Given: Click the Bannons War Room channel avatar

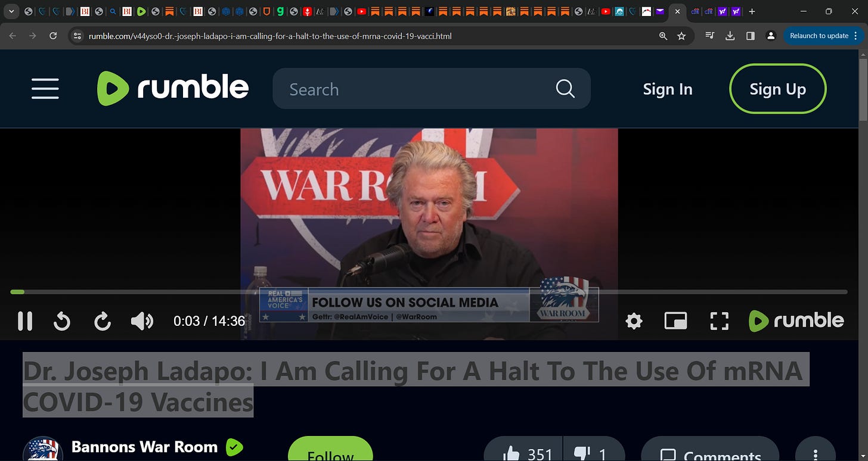Looking at the screenshot, I should click(x=43, y=449).
